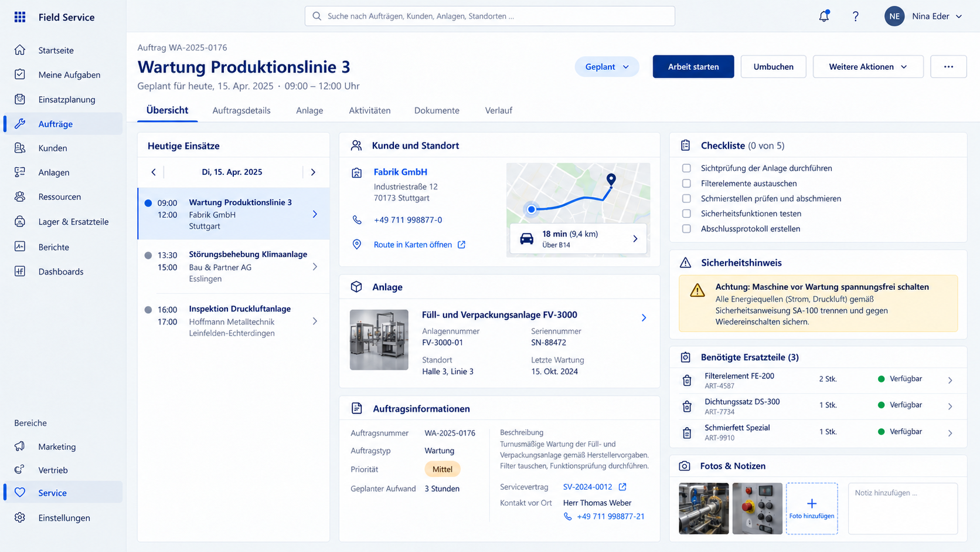Open Kunden sidebar icon
Viewport: 980px width, 552px height.
tap(20, 148)
